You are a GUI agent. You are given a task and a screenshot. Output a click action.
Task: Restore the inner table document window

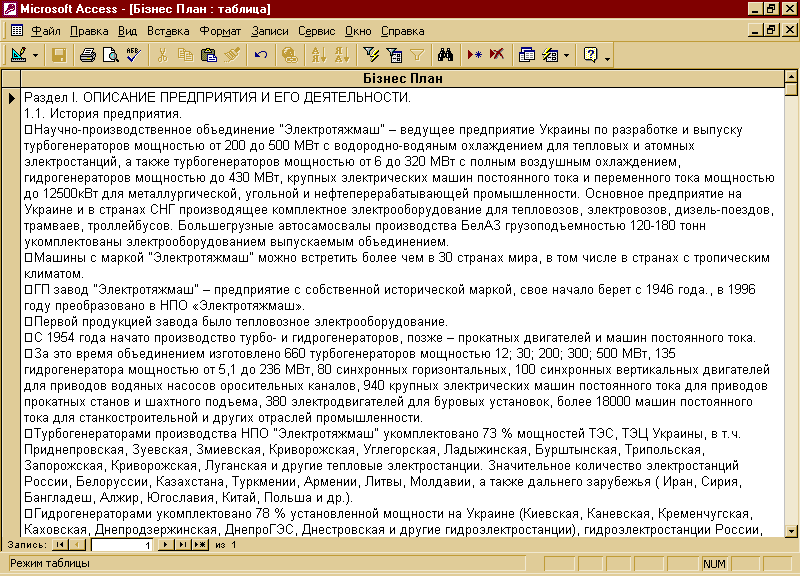[770, 30]
